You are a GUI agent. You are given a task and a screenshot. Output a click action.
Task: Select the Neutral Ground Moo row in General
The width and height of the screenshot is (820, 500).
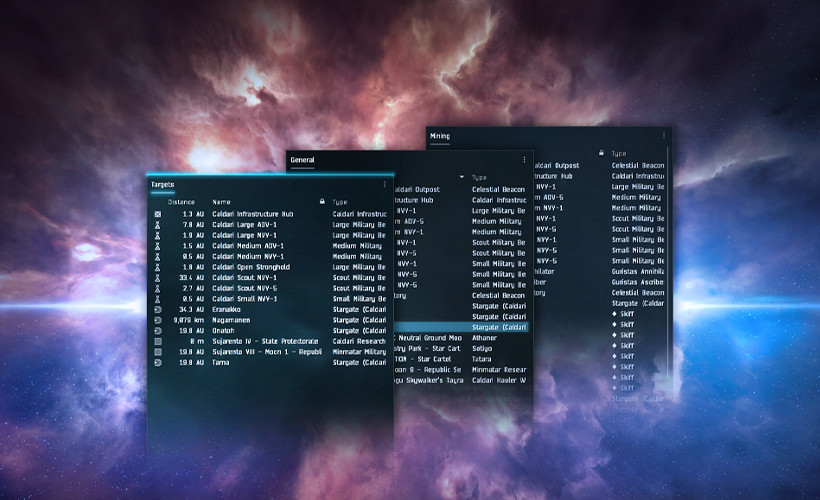[429, 338]
